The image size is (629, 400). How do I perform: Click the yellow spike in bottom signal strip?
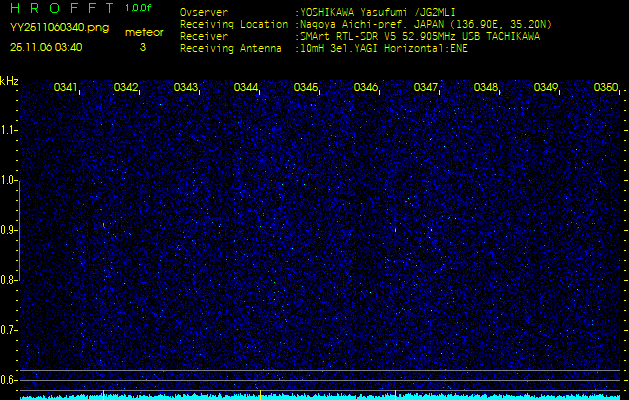pyautogui.click(x=261, y=395)
